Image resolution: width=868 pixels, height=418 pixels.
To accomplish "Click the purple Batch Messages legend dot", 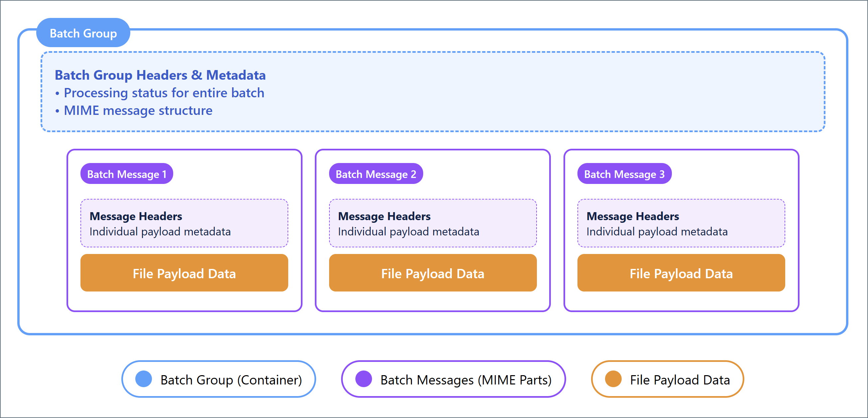I will tap(364, 379).
